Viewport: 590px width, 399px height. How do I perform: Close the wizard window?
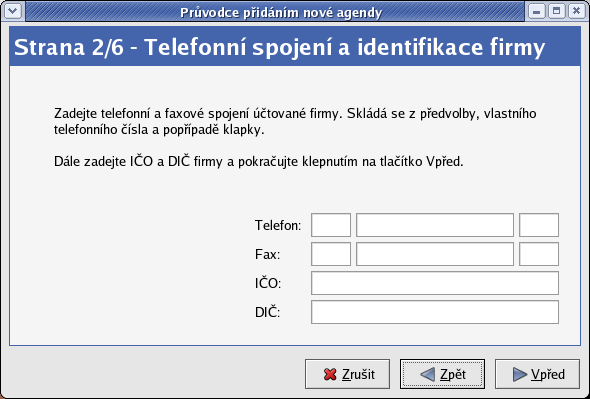click(576, 11)
